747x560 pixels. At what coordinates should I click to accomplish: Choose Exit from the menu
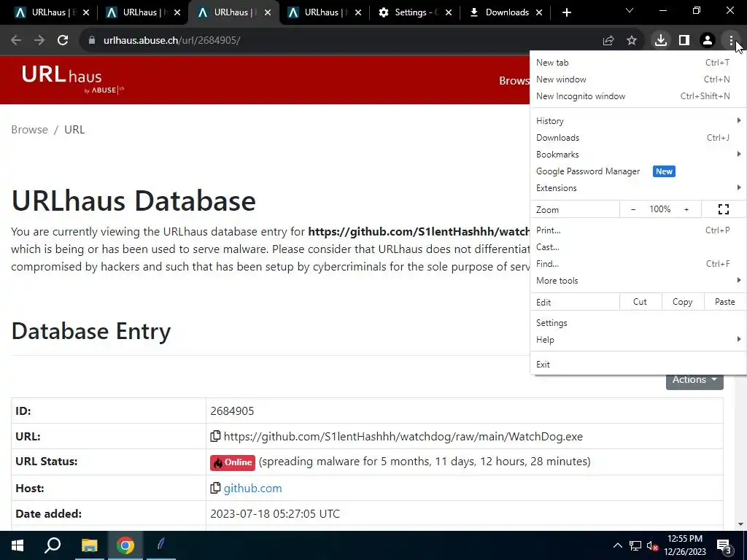638,365
